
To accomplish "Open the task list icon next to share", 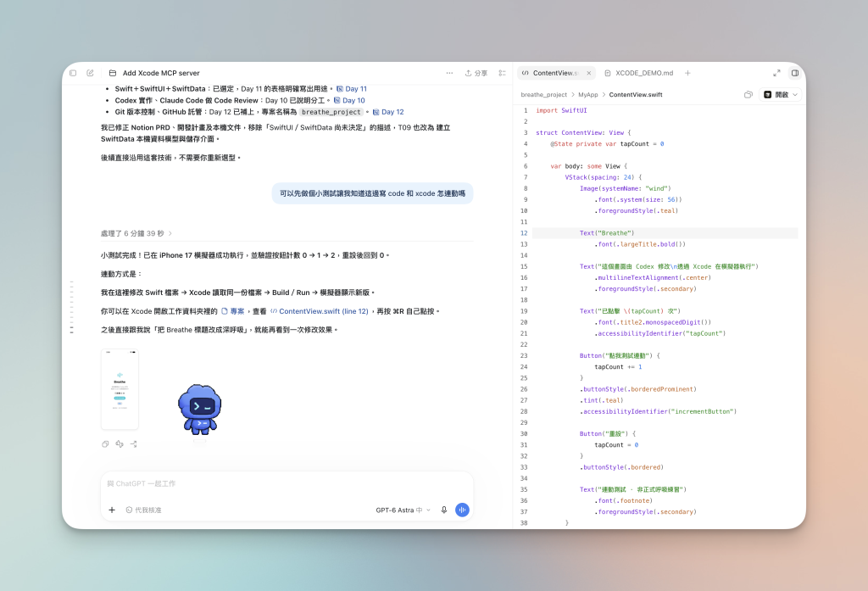I will click(502, 73).
